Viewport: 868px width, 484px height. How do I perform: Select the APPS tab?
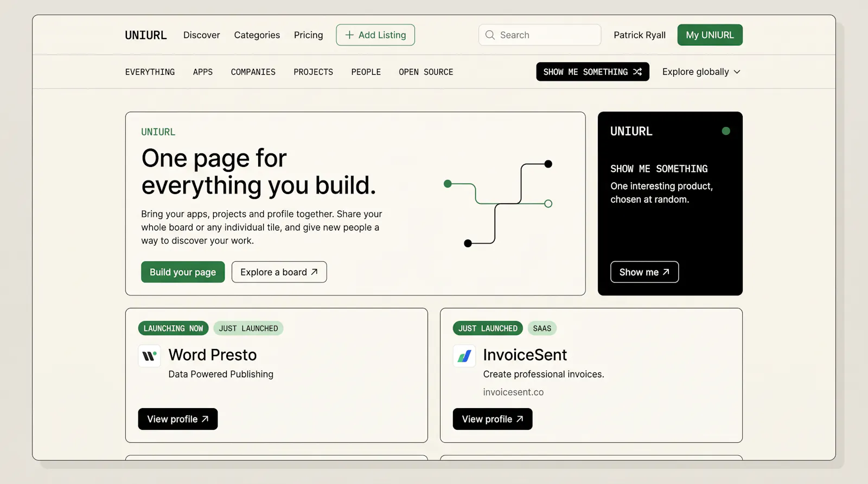coord(203,72)
